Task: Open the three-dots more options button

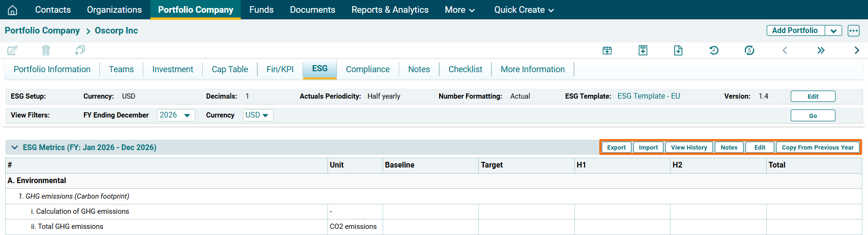Action: coord(853,31)
